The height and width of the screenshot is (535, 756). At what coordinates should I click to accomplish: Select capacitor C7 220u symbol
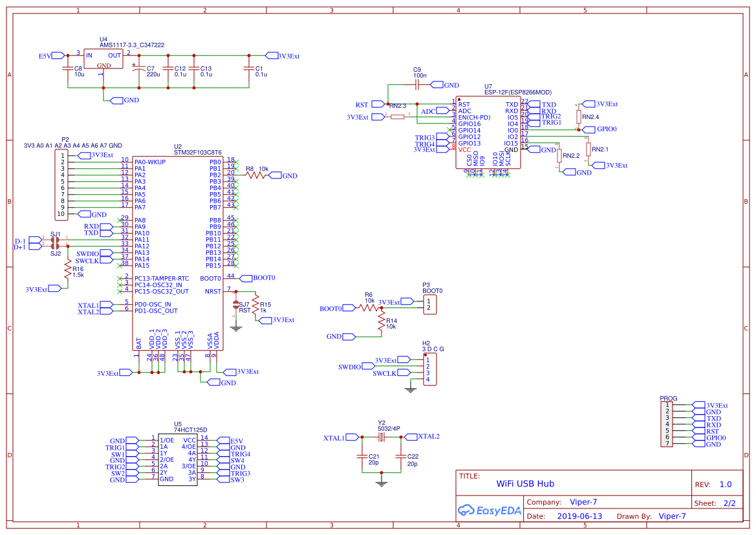coord(138,68)
